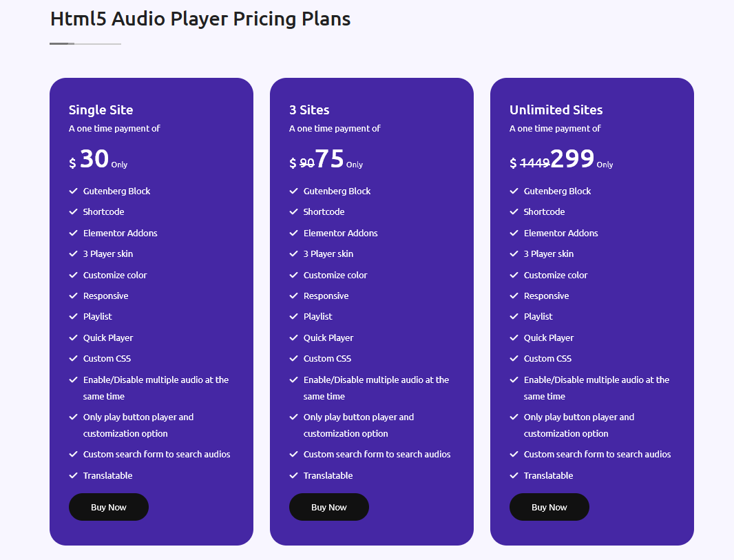Click checkmark beside Translatable in Single Site
This screenshot has width=734, height=560.
click(x=73, y=475)
